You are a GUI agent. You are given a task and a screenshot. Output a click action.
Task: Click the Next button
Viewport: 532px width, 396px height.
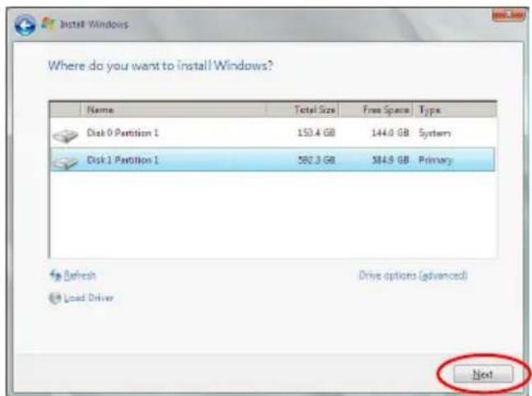click(x=483, y=375)
